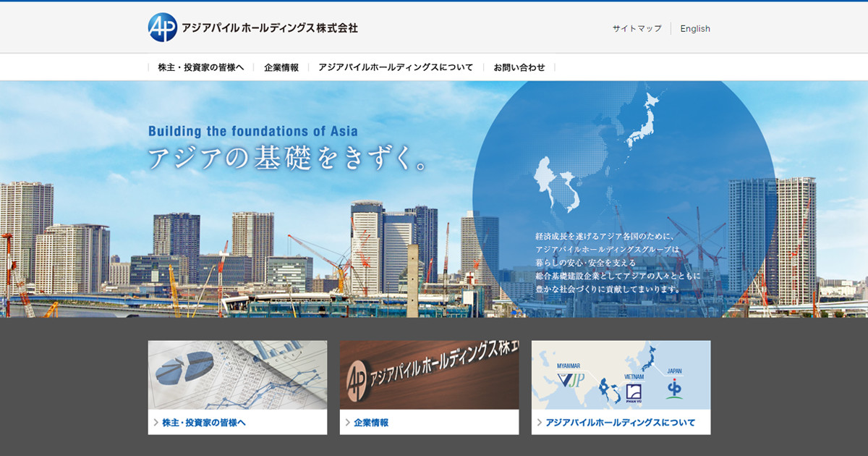Open アジアパイルホールディングスについて card link
The image size is (868, 456).
pyautogui.click(x=620, y=423)
